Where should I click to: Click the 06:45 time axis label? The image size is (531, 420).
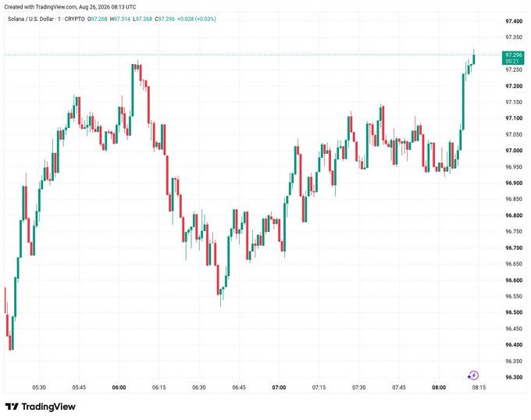tap(239, 387)
